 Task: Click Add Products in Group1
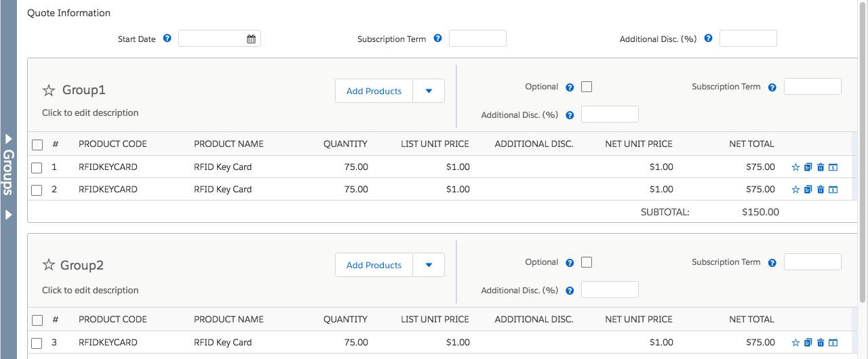click(374, 91)
